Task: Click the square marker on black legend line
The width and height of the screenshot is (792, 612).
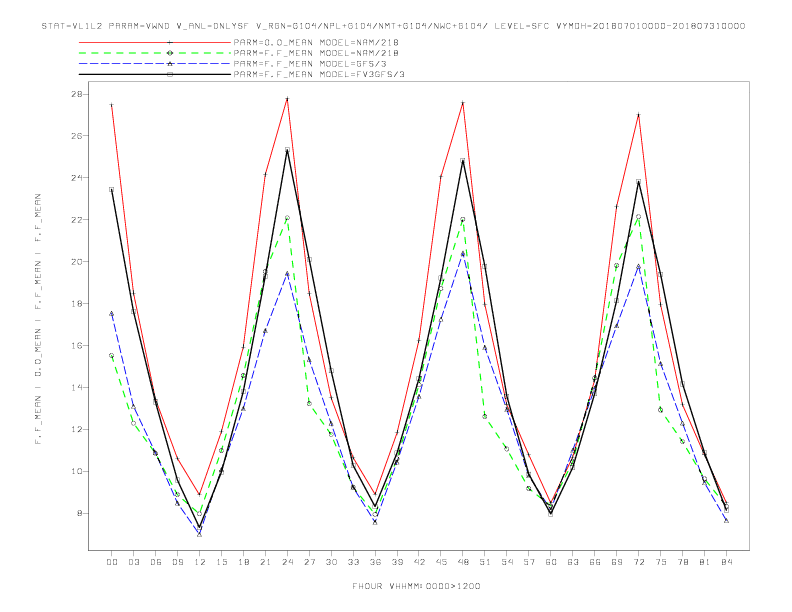Action: point(170,74)
